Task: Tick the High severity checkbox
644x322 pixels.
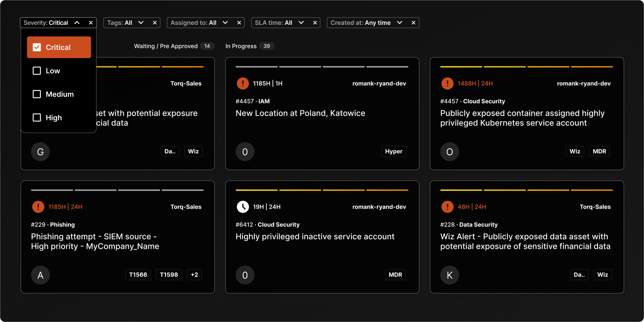Action: (x=37, y=118)
